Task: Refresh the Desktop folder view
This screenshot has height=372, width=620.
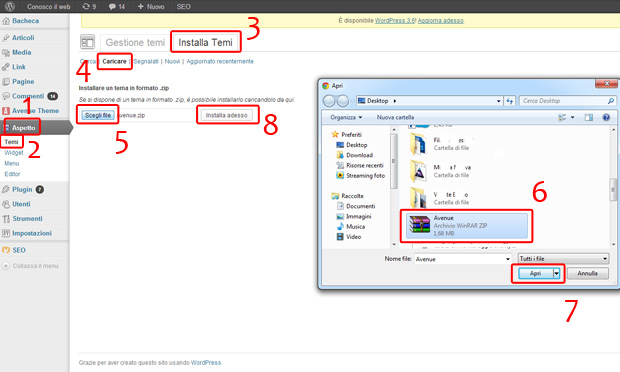Action: tap(509, 101)
